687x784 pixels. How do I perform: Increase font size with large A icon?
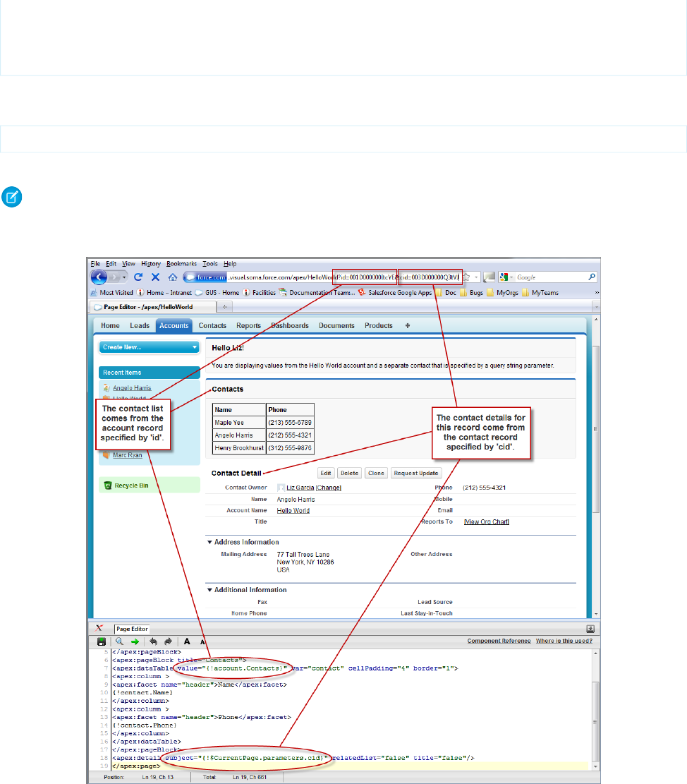tap(187, 641)
